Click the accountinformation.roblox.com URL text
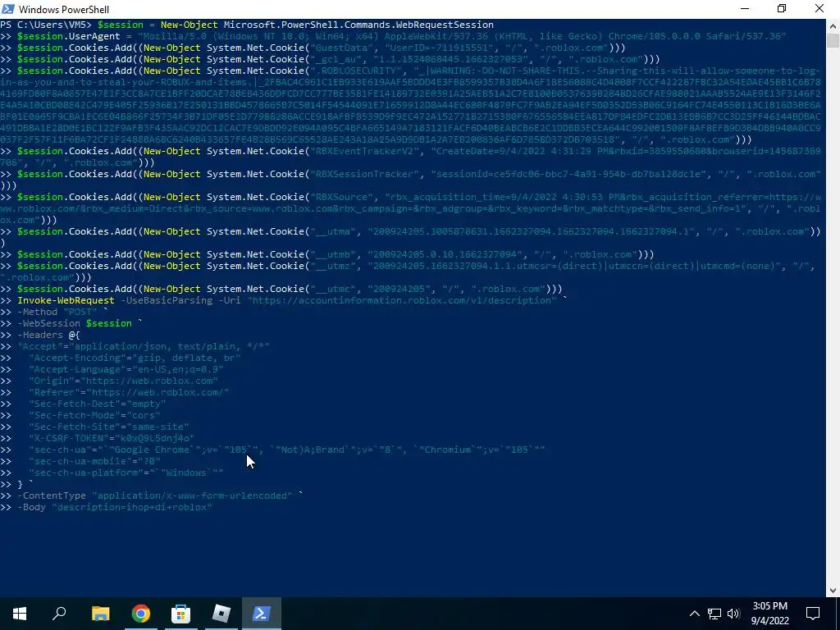This screenshot has height=630, width=840. (402, 300)
